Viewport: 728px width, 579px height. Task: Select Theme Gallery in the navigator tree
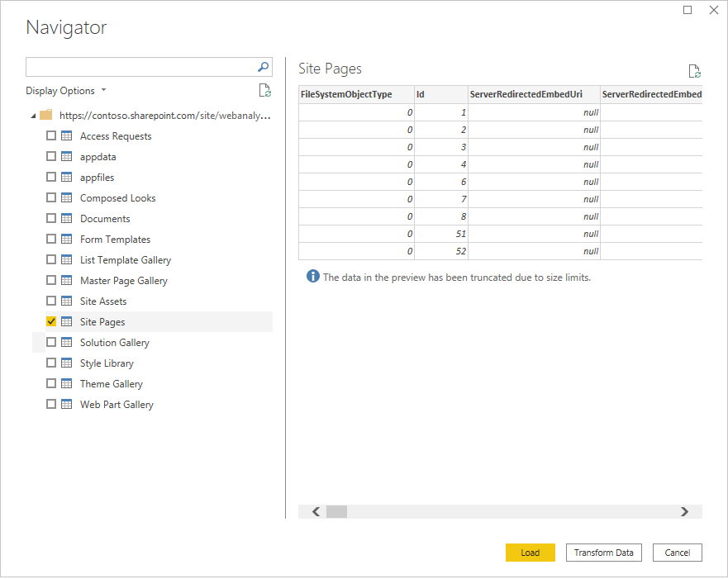point(111,383)
